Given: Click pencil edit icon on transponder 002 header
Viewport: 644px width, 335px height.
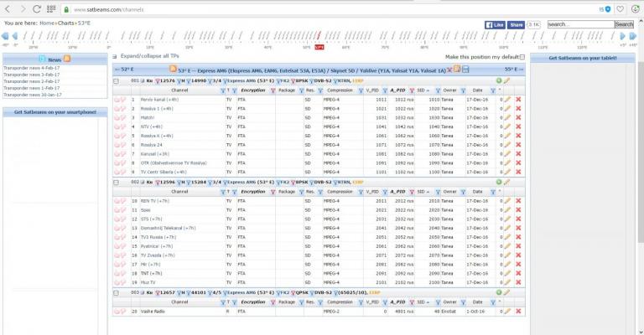Looking at the screenshot, I should [506, 182].
